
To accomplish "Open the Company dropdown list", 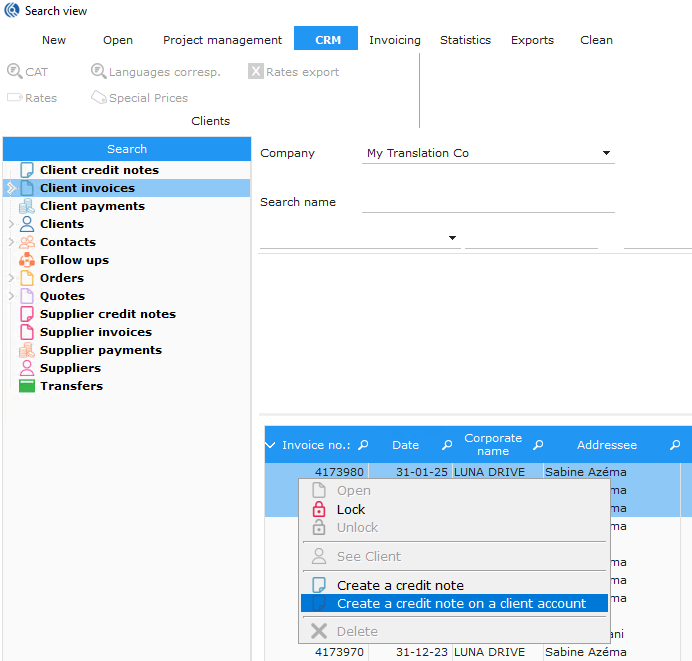I will click(606, 154).
